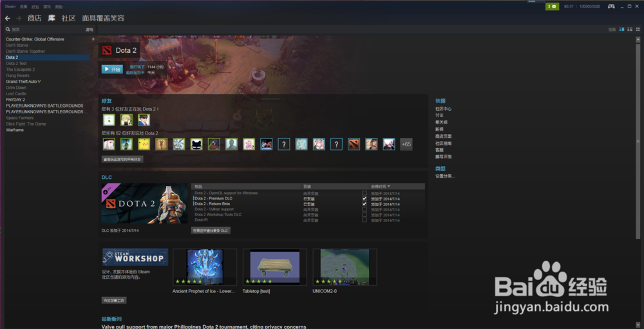Open friend avatar with Dota 2 logo

[x=354, y=144]
